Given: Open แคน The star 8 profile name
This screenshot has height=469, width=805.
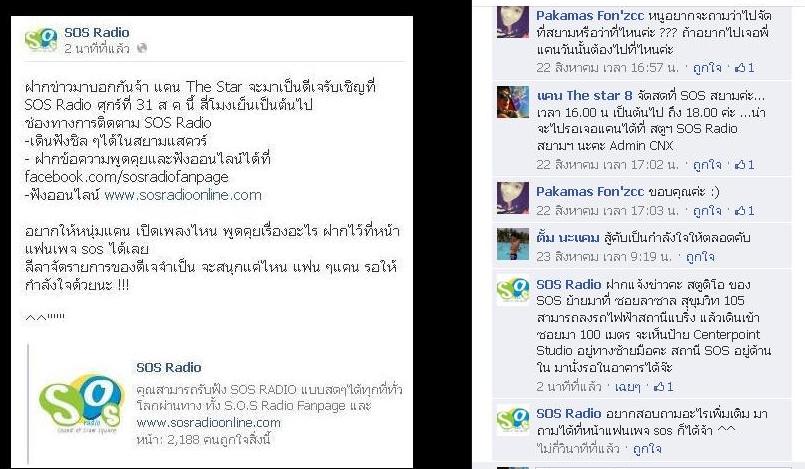Looking at the screenshot, I should point(584,95).
